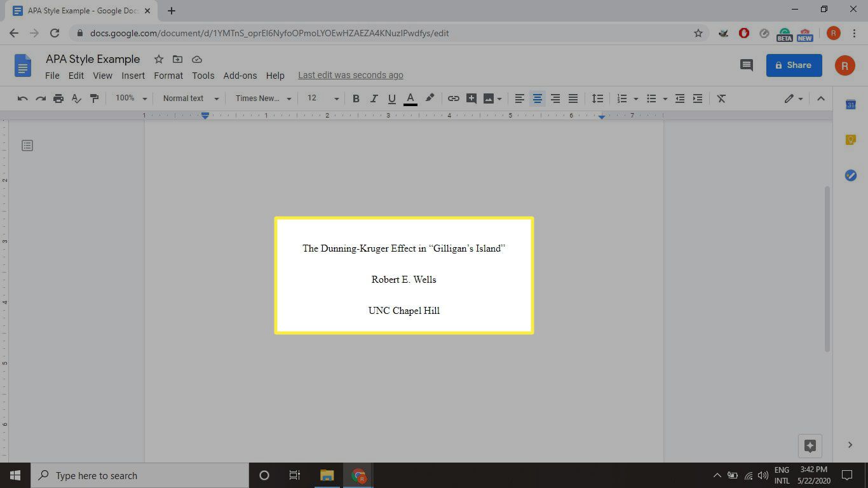The image size is (868, 488).
Task: Open the zoom 100% dropdown
Action: coord(131,98)
